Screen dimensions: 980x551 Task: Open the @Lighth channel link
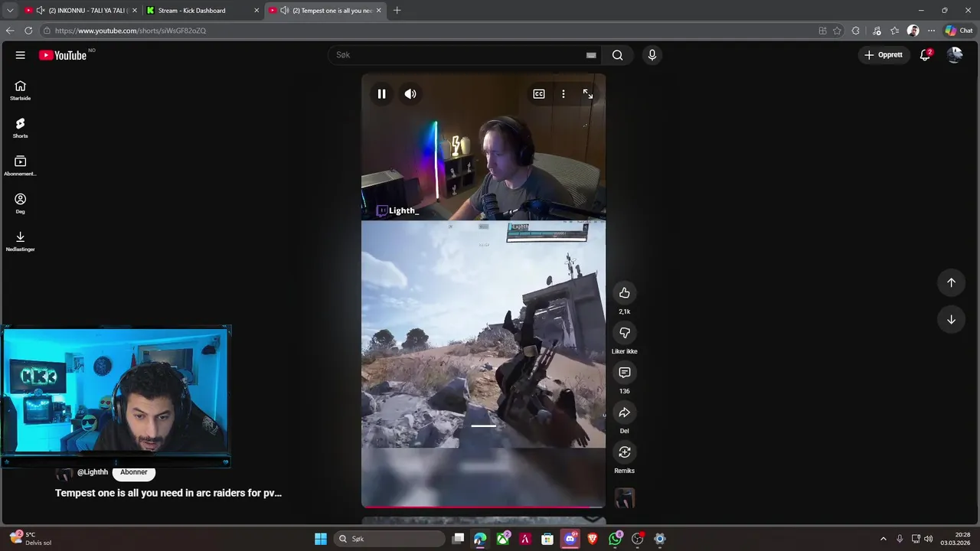tap(93, 472)
